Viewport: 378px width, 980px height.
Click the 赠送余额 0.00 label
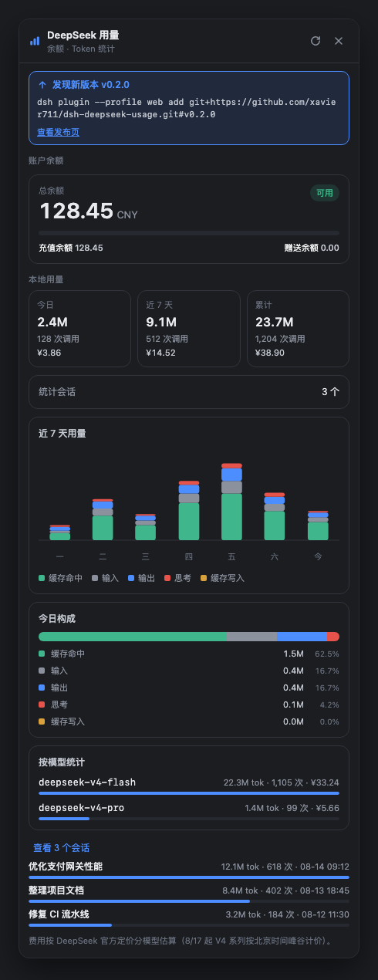pos(312,248)
